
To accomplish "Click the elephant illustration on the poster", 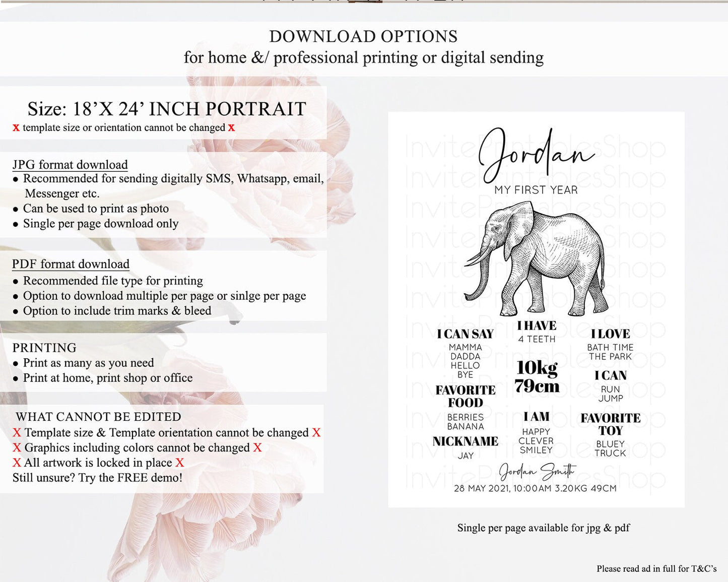I will [x=536, y=259].
